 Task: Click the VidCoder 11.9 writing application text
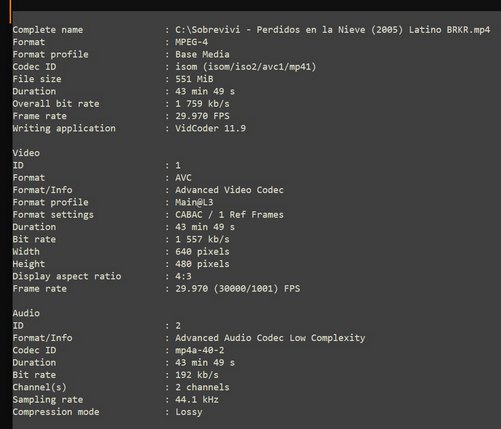211,128
